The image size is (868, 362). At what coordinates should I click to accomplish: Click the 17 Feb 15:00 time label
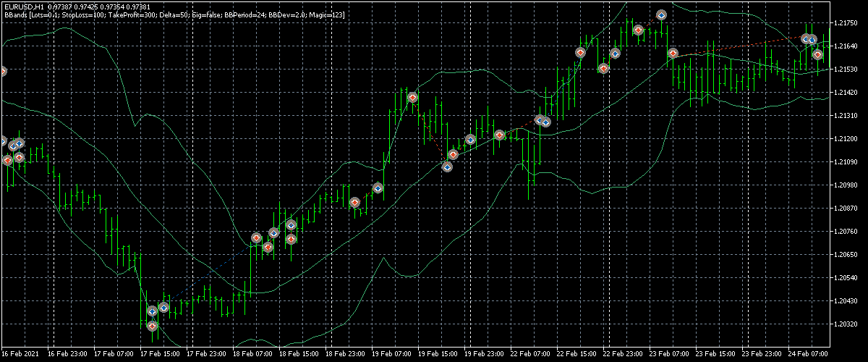click(x=159, y=355)
